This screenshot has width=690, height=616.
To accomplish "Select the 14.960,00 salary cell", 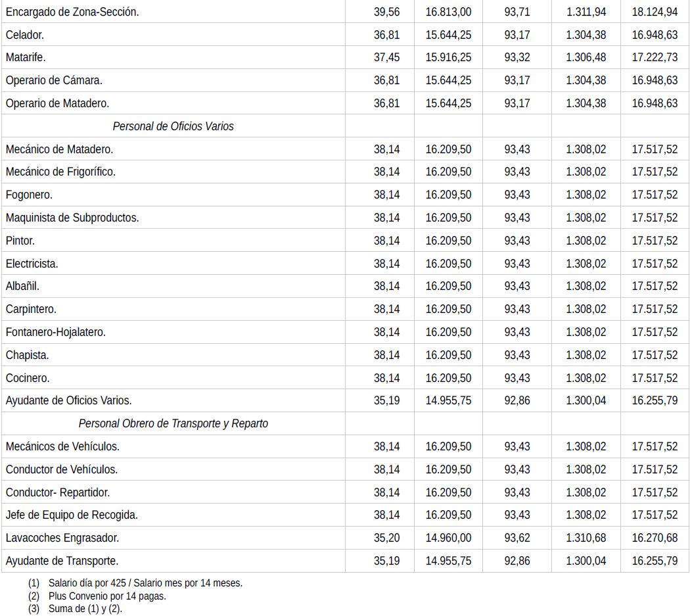I will point(448,538).
